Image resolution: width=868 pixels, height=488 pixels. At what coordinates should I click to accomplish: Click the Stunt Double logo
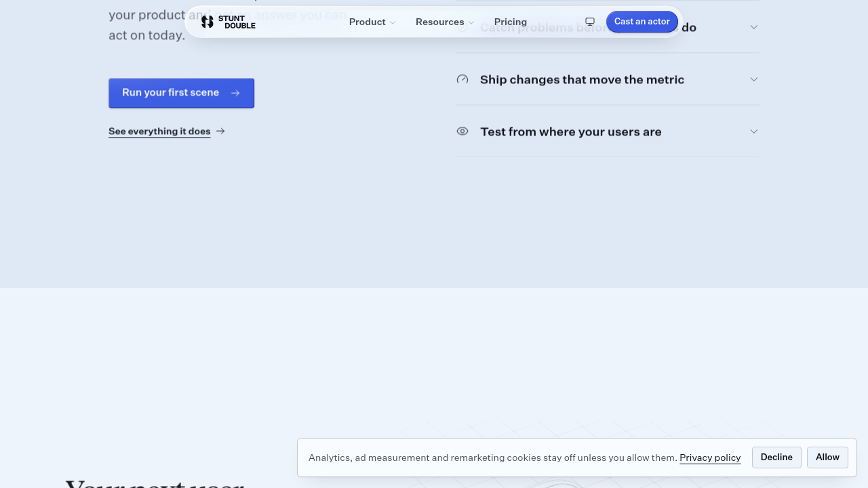click(228, 22)
